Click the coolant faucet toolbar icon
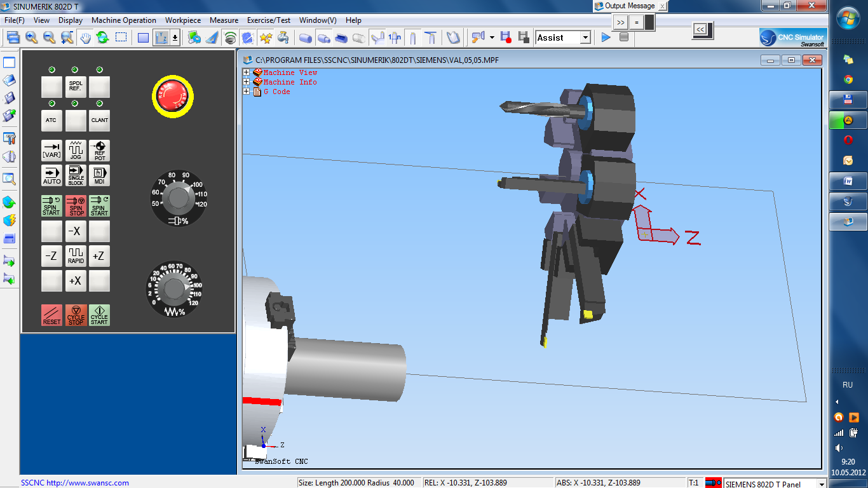This screenshot has height=488, width=868. [283, 37]
